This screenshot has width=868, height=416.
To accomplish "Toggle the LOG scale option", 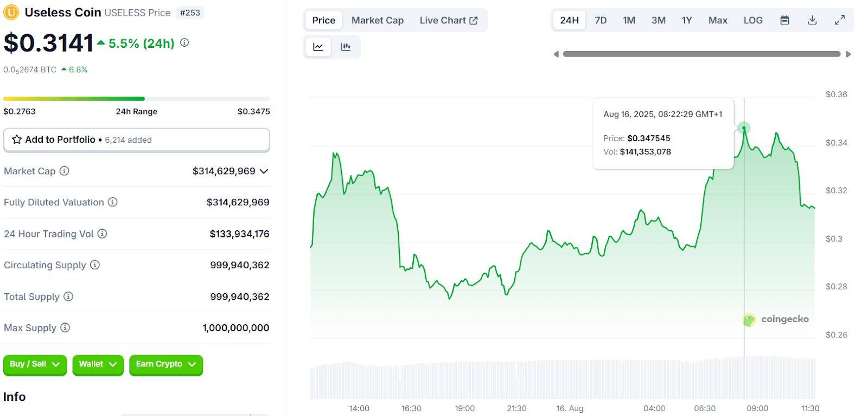I will click(x=752, y=20).
